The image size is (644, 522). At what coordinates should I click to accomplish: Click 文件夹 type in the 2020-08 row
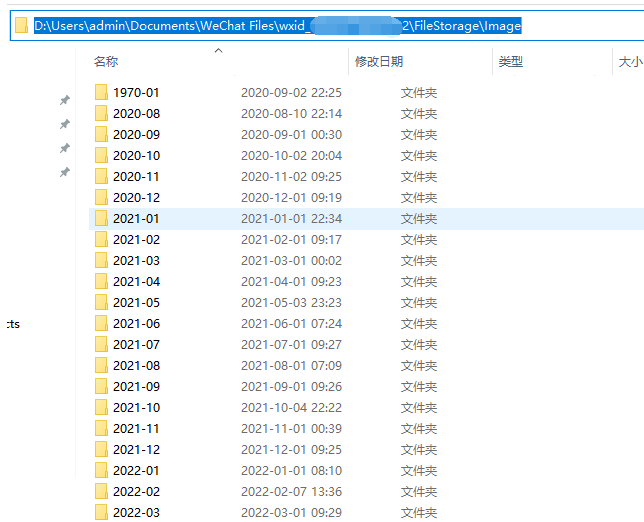pos(419,114)
